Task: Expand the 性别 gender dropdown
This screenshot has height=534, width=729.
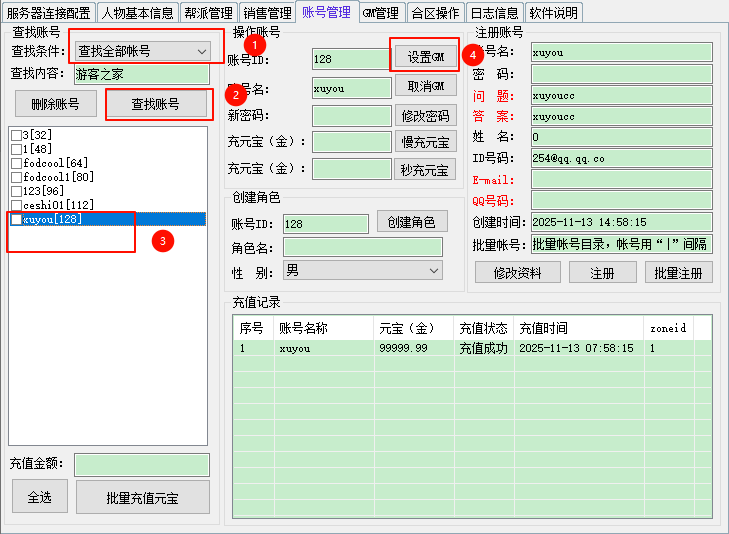Action: pos(363,270)
